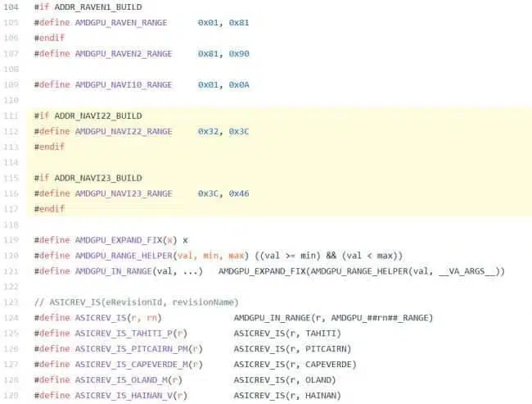Screen dimensions: 532x404
Task: Click ASICREV_IS_PITCAIRN_PM macro name
Action: 131,349
